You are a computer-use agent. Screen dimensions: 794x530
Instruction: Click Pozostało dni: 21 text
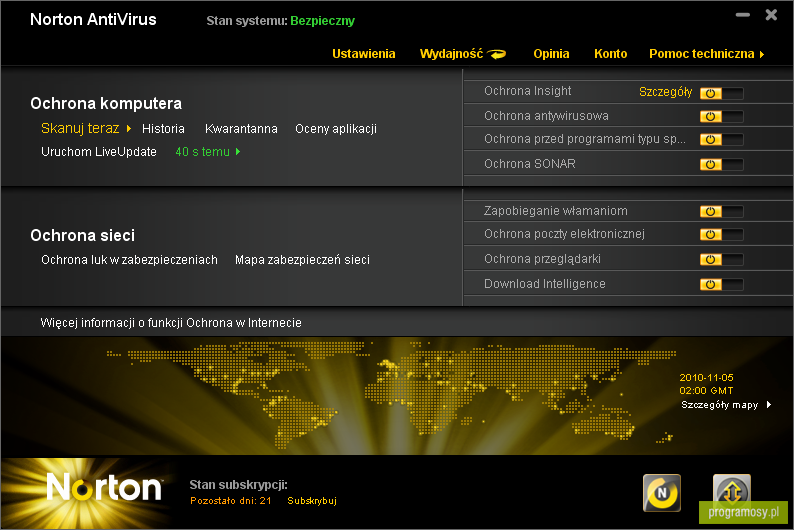[x=231, y=501]
